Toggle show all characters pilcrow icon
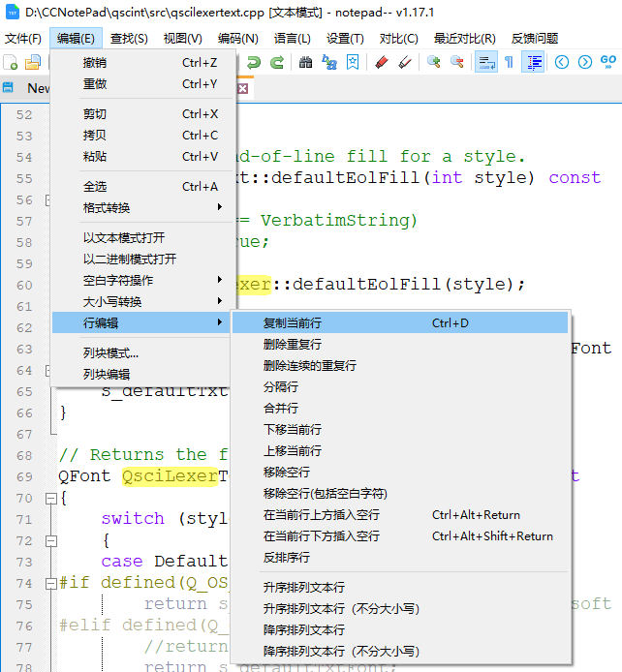622x672 pixels. pos(510,62)
